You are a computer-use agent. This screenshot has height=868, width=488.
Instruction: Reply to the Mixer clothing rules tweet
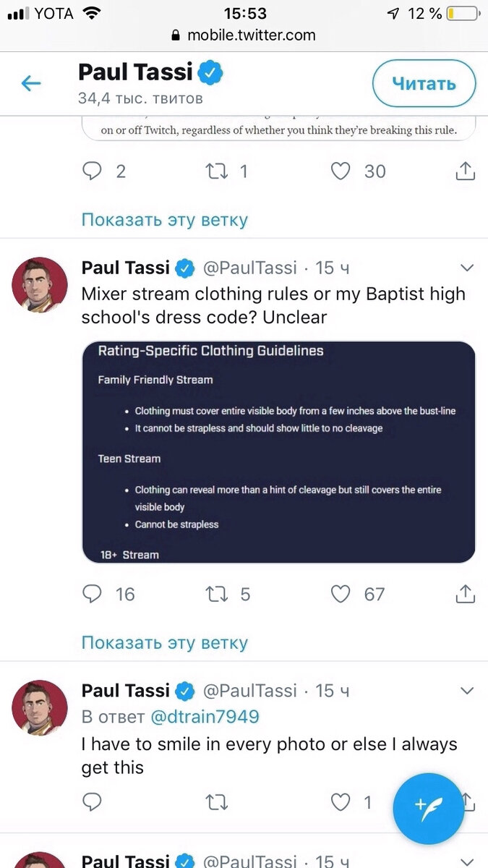click(x=92, y=594)
